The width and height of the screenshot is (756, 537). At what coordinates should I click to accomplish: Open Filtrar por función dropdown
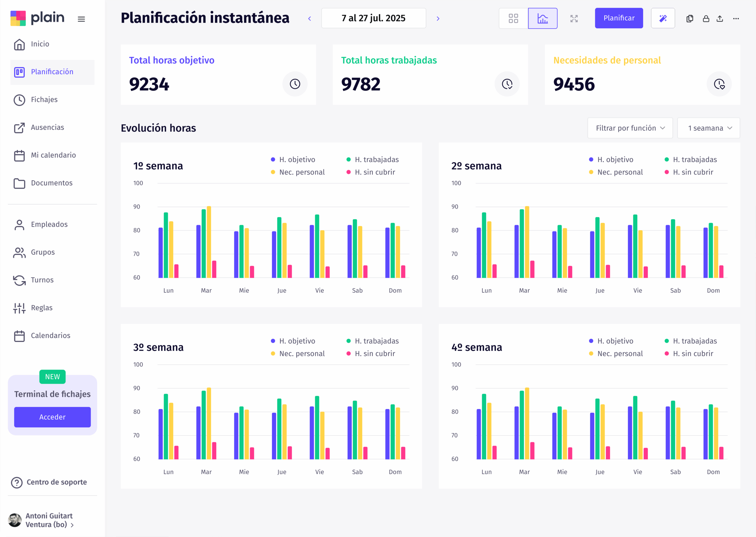630,128
